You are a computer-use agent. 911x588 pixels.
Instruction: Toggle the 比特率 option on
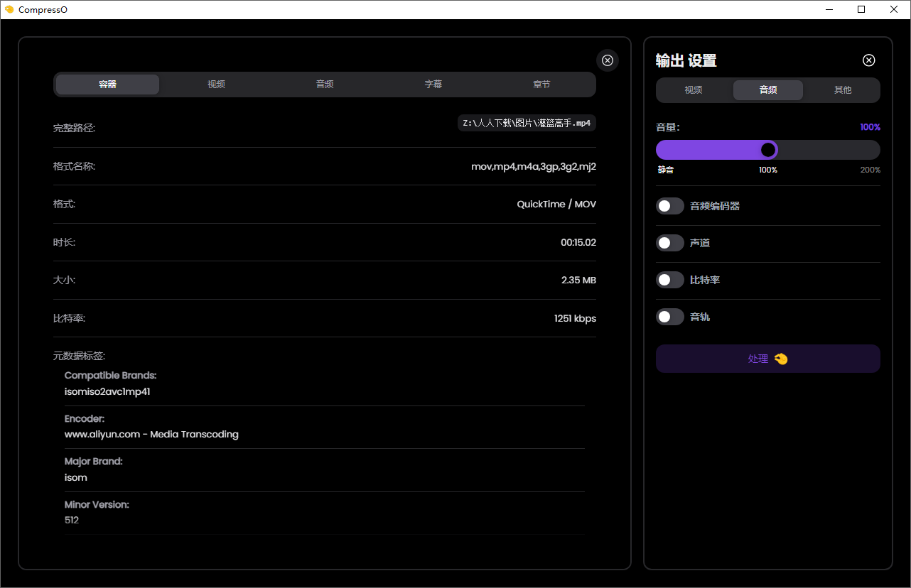tap(669, 280)
